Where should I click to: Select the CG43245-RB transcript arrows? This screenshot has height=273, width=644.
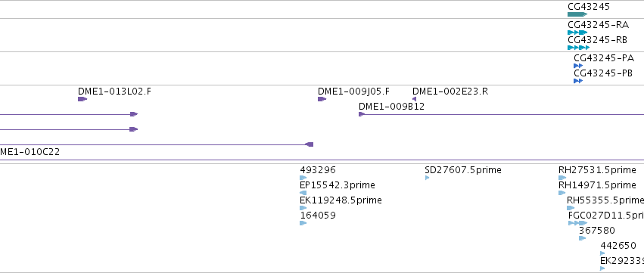578,48
